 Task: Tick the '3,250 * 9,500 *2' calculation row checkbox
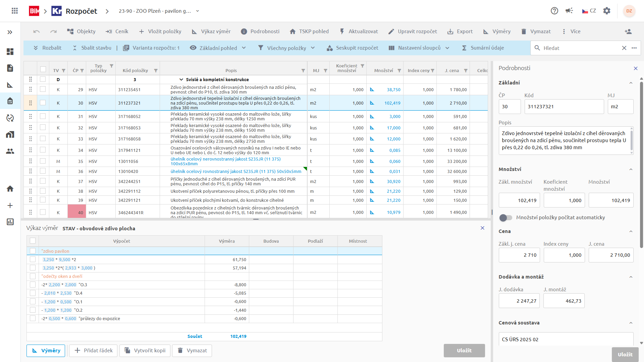click(x=33, y=259)
